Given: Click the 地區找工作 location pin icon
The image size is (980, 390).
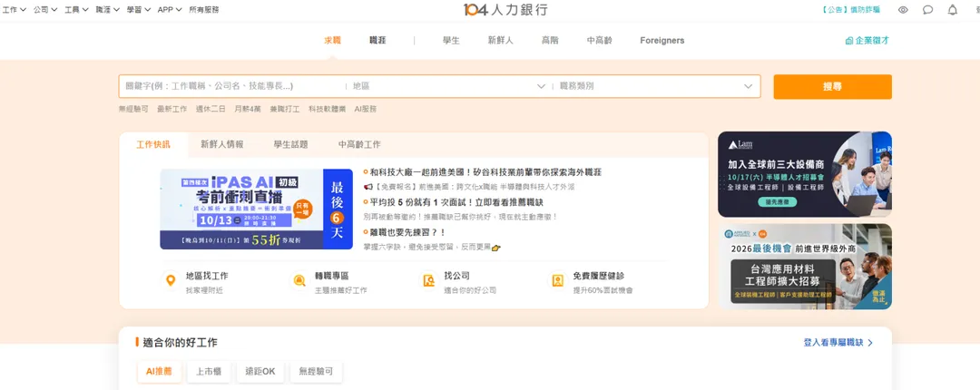Looking at the screenshot, I should 170,280.
